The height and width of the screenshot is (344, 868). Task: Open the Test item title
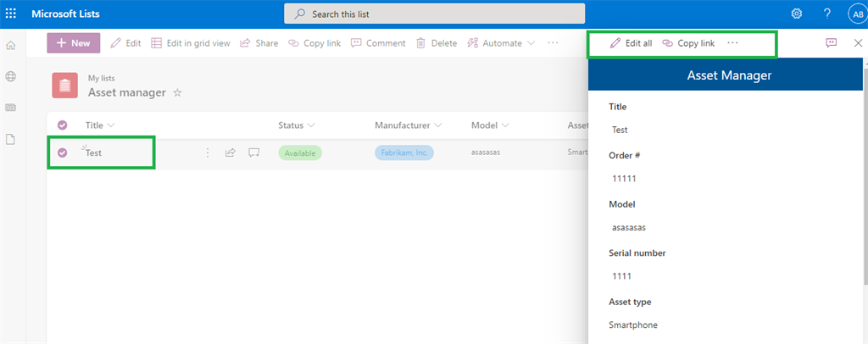click(x=93, y=153)
